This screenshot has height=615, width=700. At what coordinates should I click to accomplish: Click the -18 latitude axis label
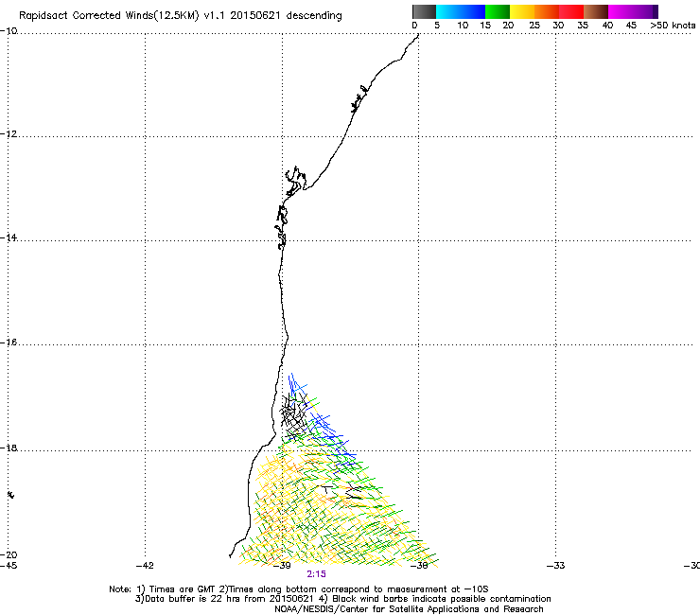point(9,448)
